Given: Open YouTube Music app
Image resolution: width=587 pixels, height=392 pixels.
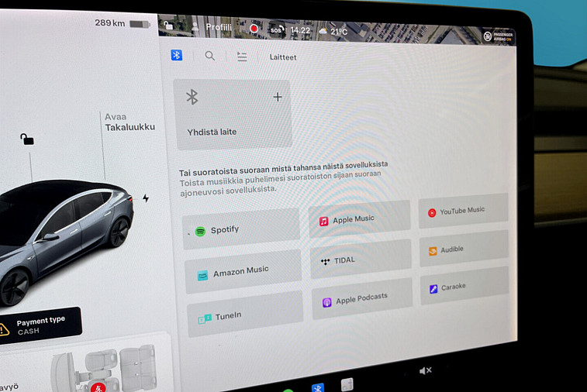Looking at the screenshot, I should point(463,211).
